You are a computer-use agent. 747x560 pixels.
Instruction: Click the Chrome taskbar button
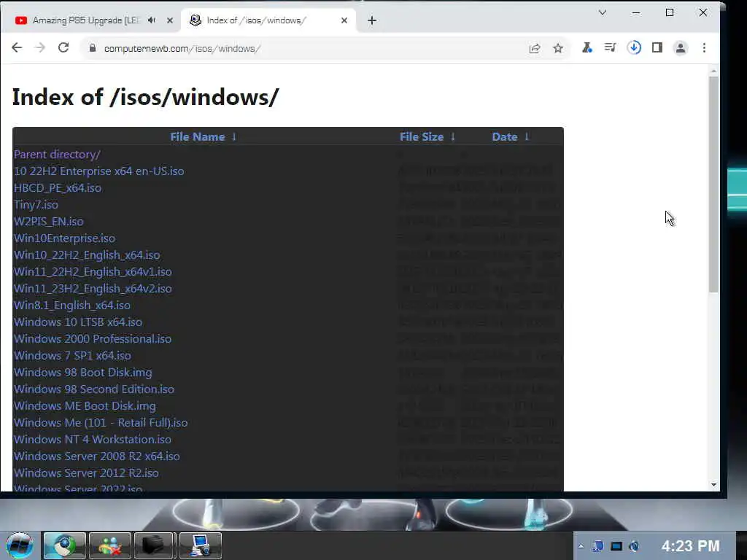click(65, 545)
